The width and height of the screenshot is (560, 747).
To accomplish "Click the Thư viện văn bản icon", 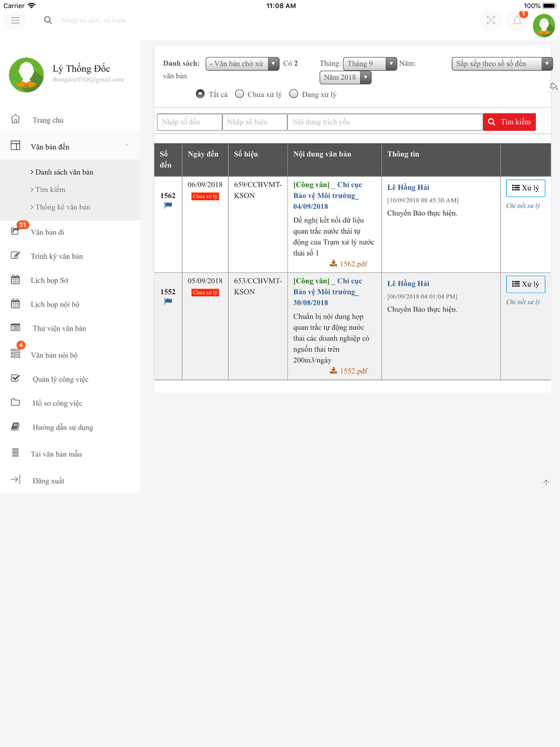I will click(16, 328).
